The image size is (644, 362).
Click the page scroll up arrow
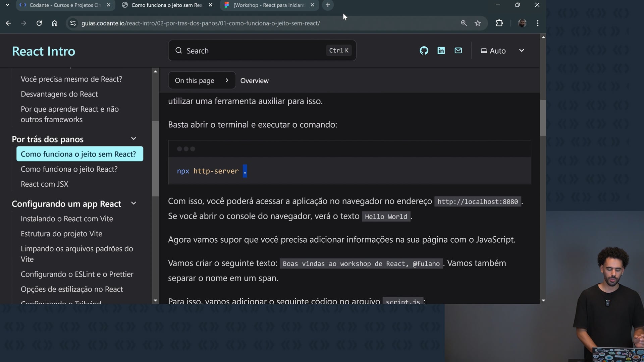543,37
